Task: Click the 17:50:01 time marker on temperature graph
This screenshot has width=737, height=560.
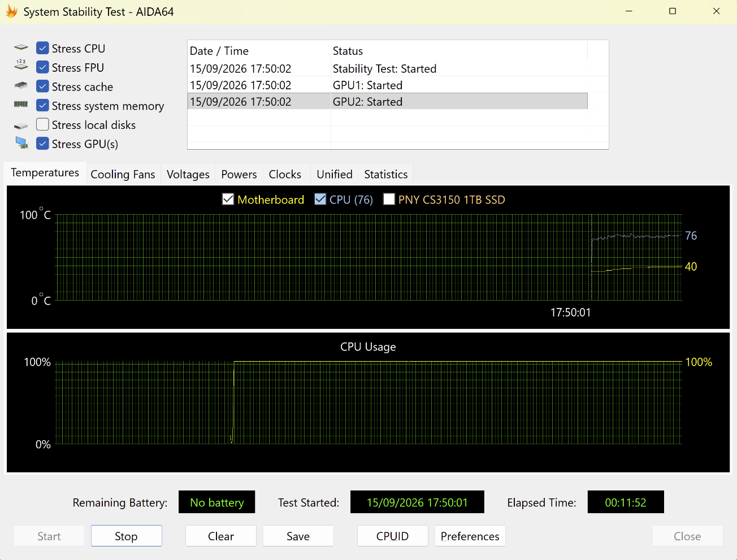Action: [571, 312]
